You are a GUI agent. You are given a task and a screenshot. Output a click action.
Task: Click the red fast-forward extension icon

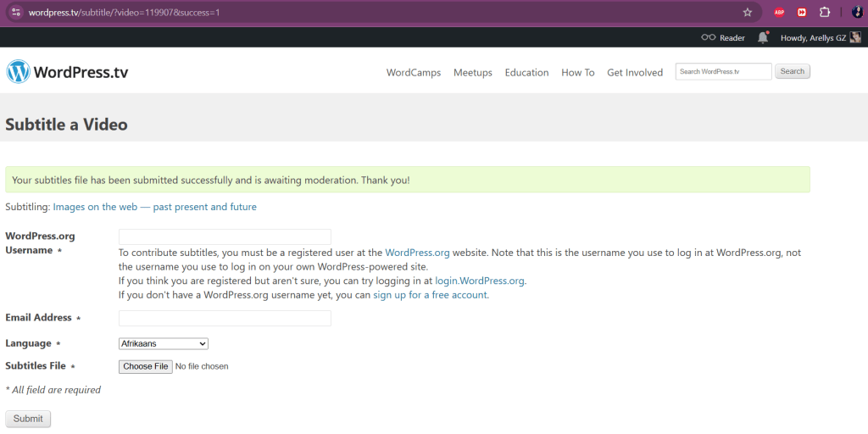click(x=802, y=12)
